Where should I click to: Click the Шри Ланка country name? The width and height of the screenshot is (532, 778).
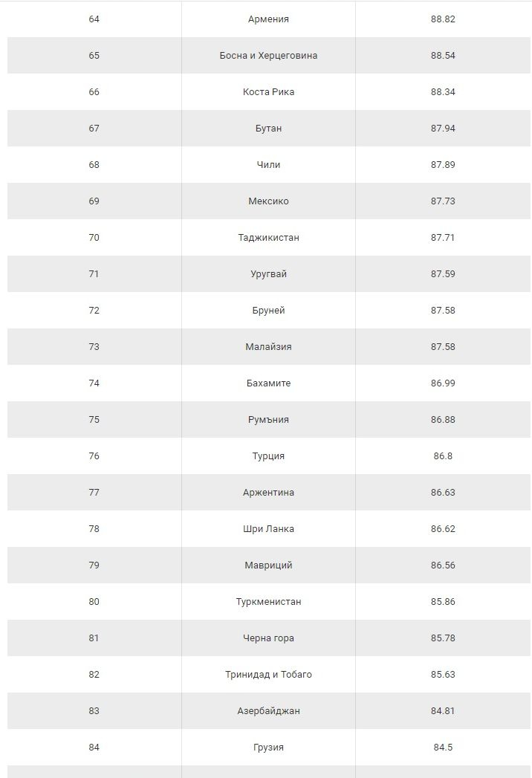point(268,528)
